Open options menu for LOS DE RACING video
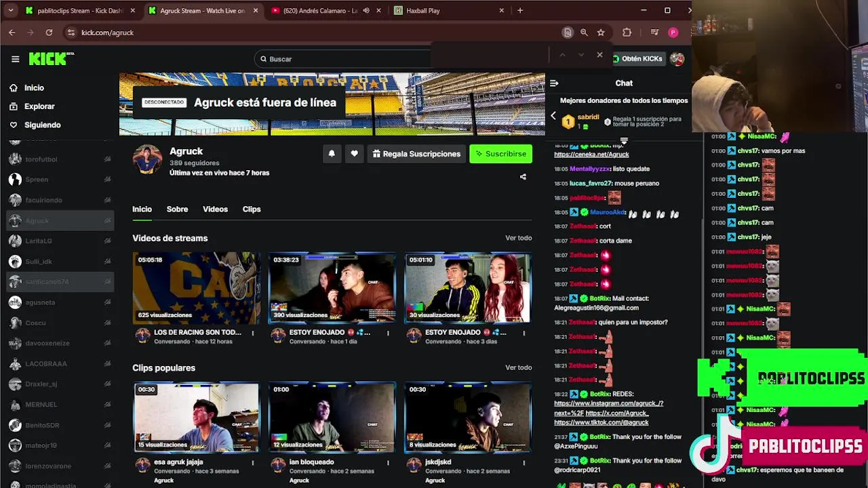 pos(253,333)
